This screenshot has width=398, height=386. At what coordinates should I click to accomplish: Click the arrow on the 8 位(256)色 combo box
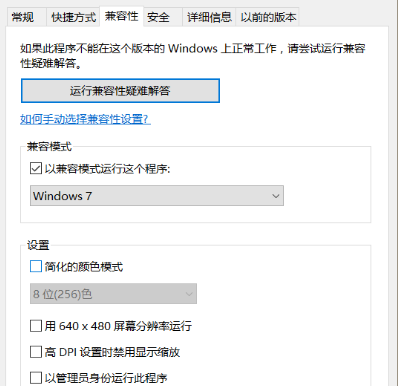(x=189, y=294)
